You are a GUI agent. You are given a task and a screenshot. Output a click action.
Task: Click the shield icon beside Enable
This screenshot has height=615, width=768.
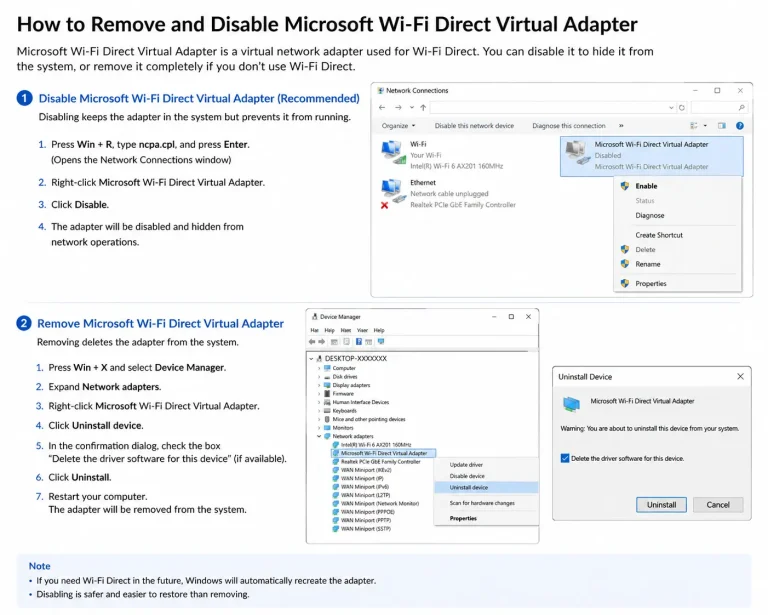[625, 186]
